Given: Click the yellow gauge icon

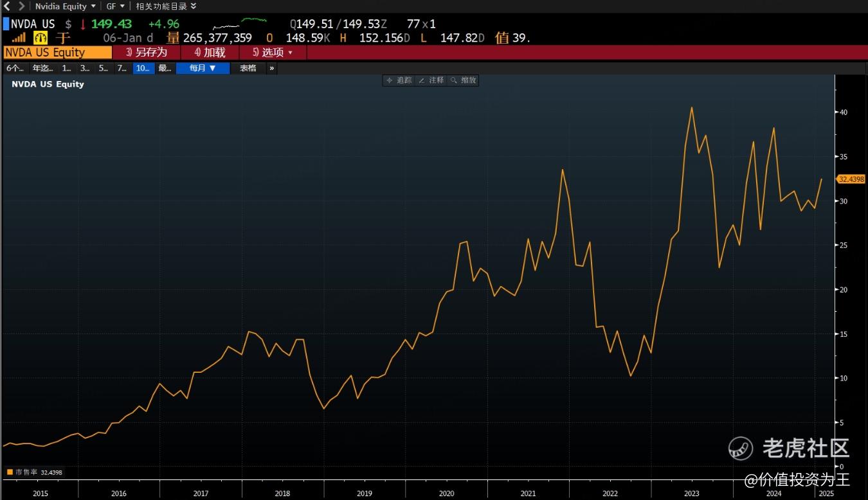Looking at the screenshot, I should click(x=41, y=38).
